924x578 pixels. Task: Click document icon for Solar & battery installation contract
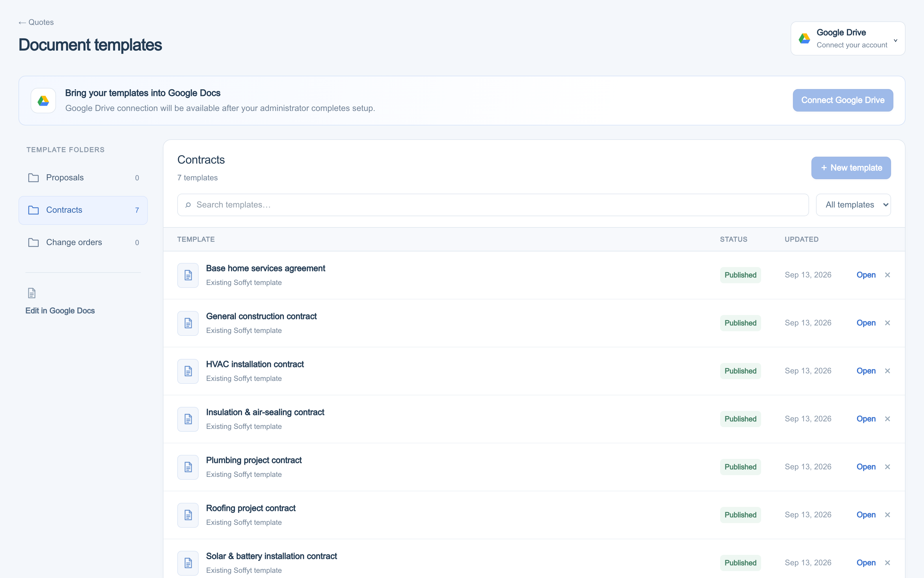pyautogui.click(x=188, y=563)
